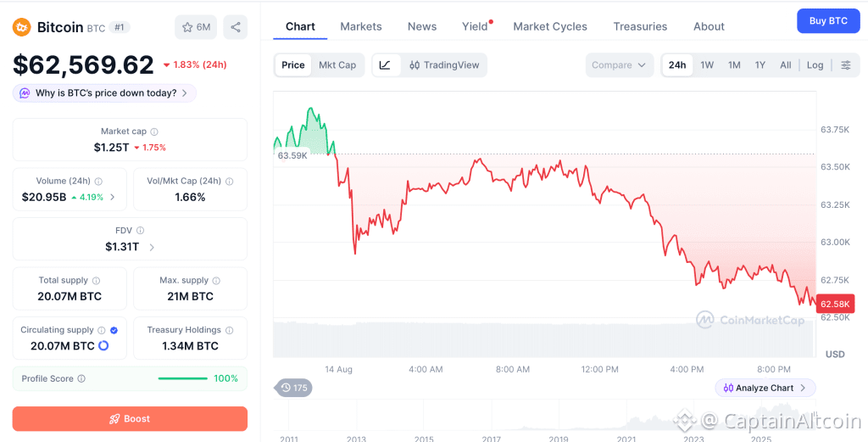868x442 pixels.
Task: Click the 63.59K opening price label
Action: tap(292, 155)
